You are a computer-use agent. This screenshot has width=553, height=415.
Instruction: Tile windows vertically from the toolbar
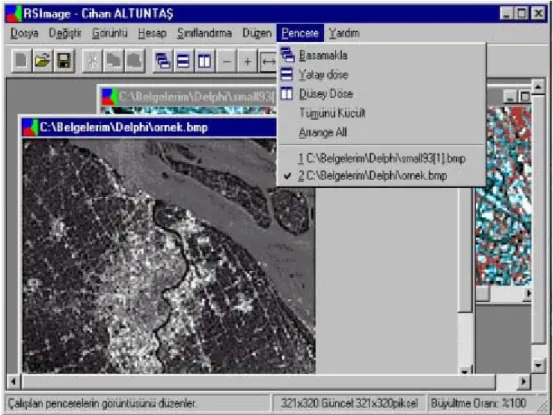205,61
